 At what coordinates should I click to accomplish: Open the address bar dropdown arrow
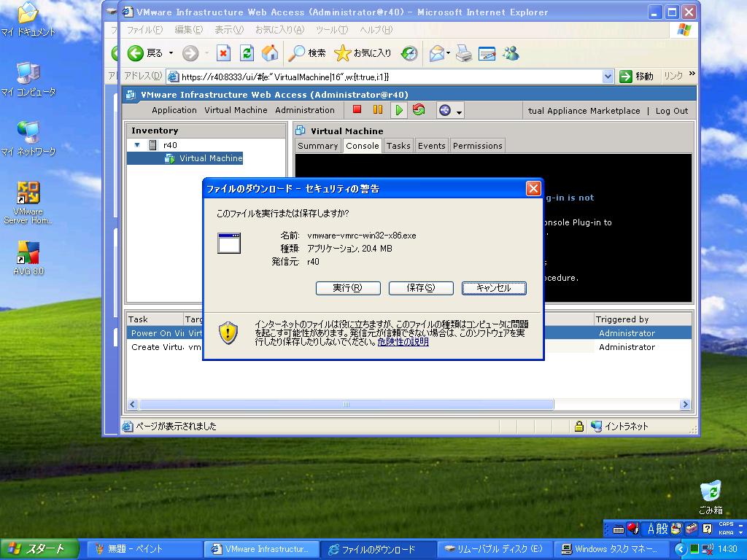click(608, 77)
